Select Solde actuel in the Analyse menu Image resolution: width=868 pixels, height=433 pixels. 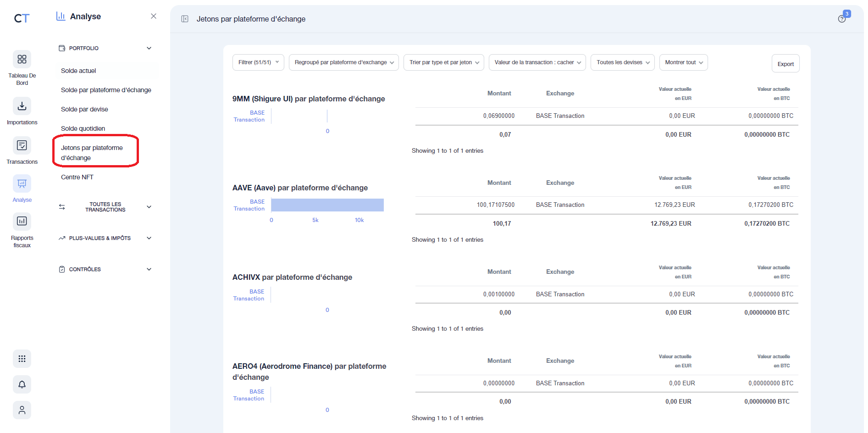tap(78, 71)
